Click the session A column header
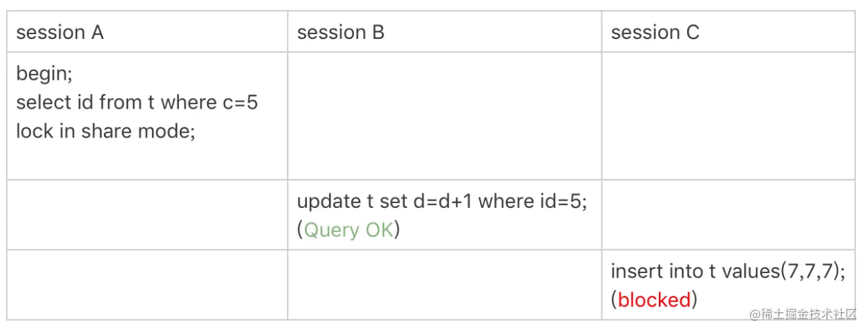This screenshot has width=868, height=332. (x=60, y=32)
